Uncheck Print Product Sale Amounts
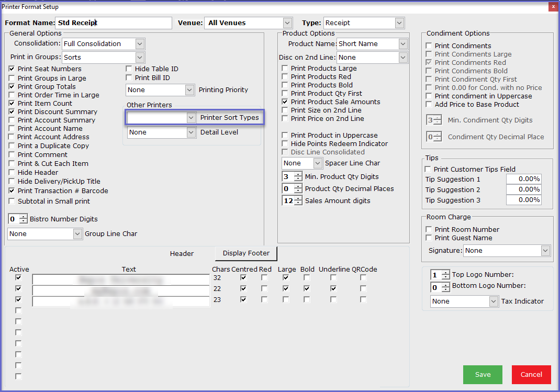The width and height of the screenshot is (560, 392). pos(285,102)
